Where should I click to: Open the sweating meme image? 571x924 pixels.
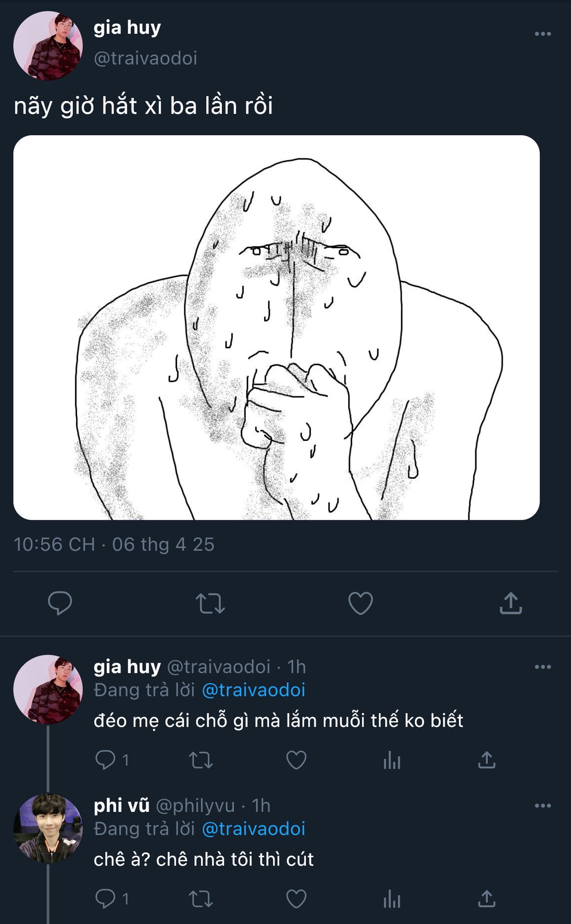coord(276,327)
